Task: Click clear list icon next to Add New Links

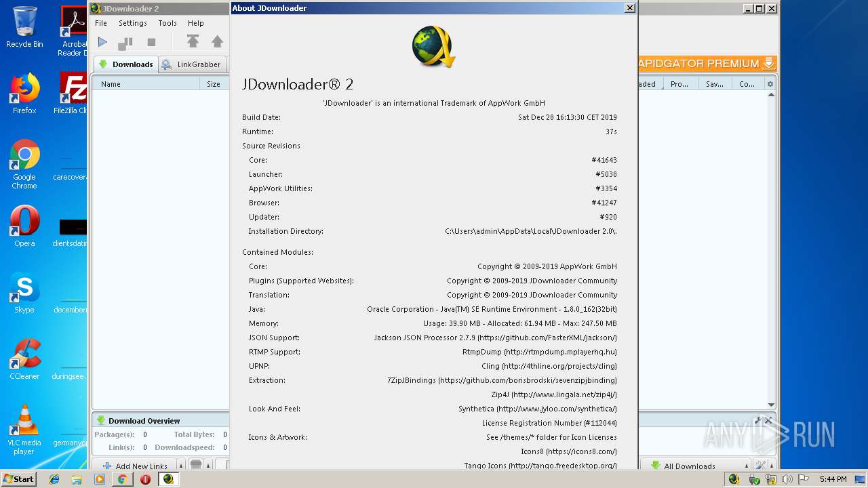Action: pyautogui.click(x=196, y=466)
